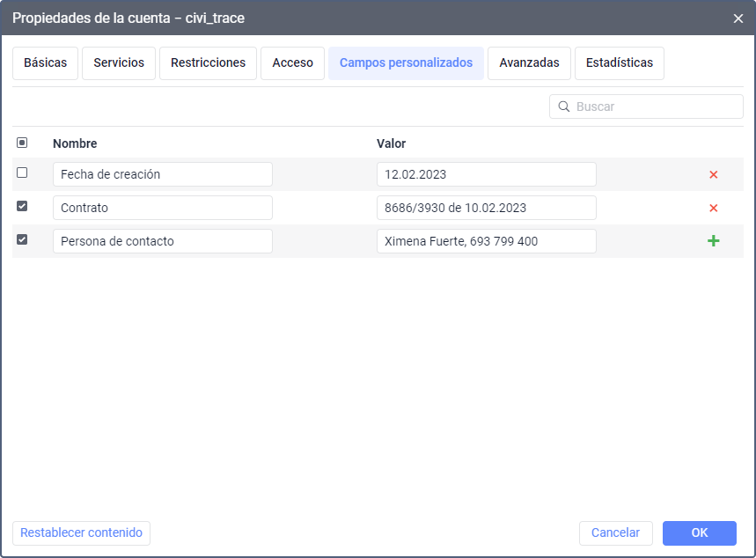Screen dimensions: 756x558
Task: Select the Acceso tab
Action: 292,63
